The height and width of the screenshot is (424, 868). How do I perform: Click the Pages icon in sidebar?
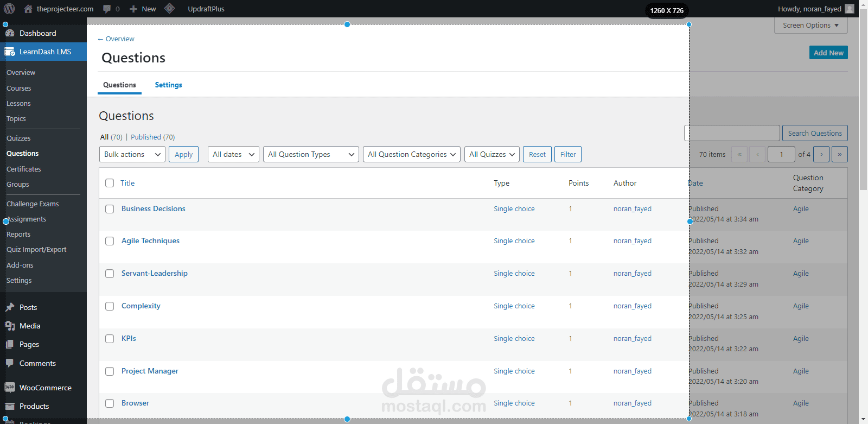click(10, 344)
